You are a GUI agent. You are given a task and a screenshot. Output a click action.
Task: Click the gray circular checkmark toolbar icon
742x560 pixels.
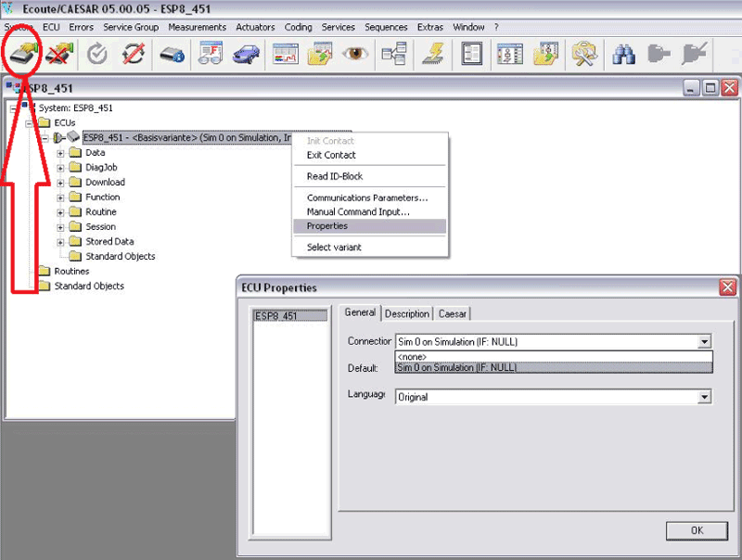coord(97,54)
